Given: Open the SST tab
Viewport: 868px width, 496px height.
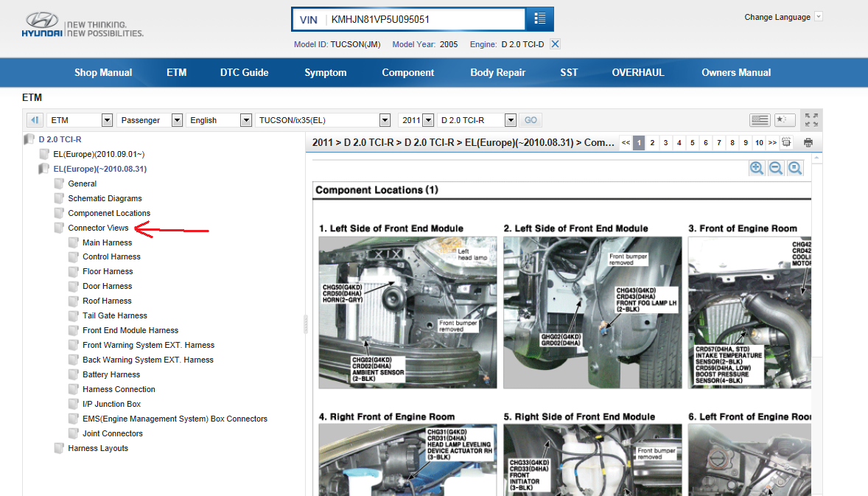Looking at the screenshot, I should [x=569, y=72].
